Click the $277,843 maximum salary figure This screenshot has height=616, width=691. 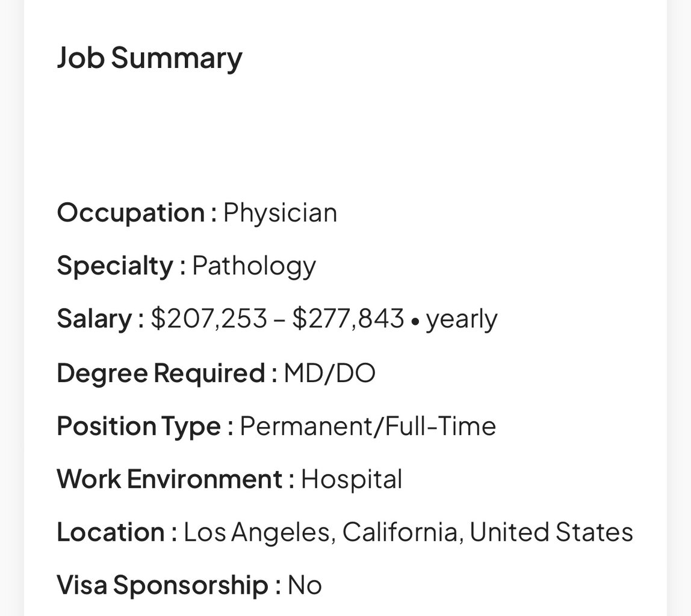click(x=348, y=319)
